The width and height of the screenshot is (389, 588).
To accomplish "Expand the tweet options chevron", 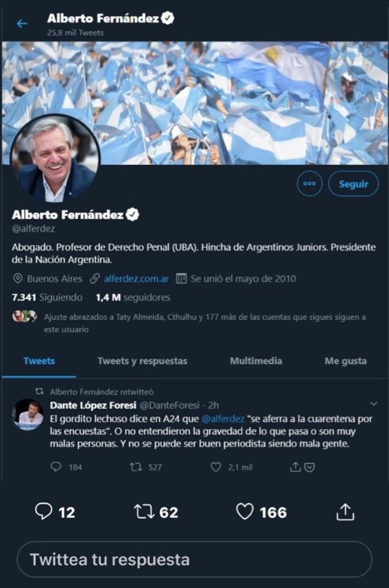I will [x=373, y=404].
